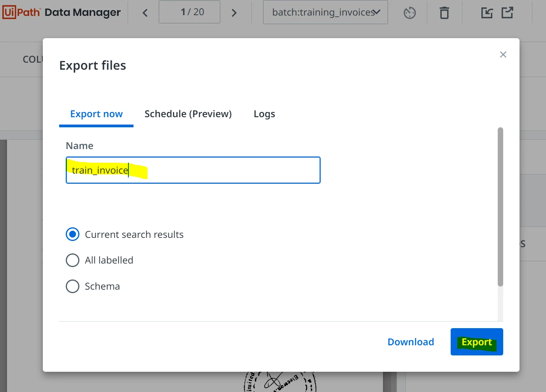Switch to Export now tab
The image size is (546, 392).
96,114
